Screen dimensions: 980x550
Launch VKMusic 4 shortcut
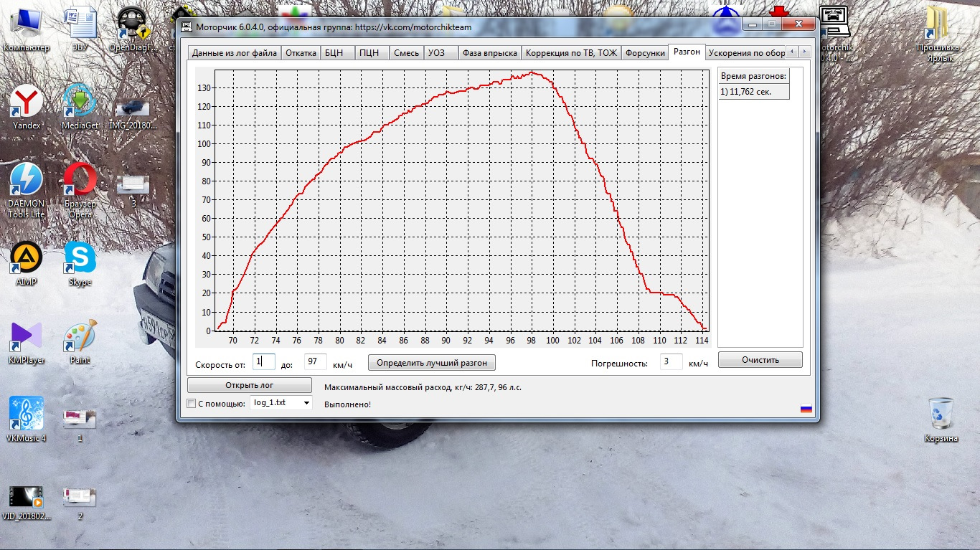[27, 419]
